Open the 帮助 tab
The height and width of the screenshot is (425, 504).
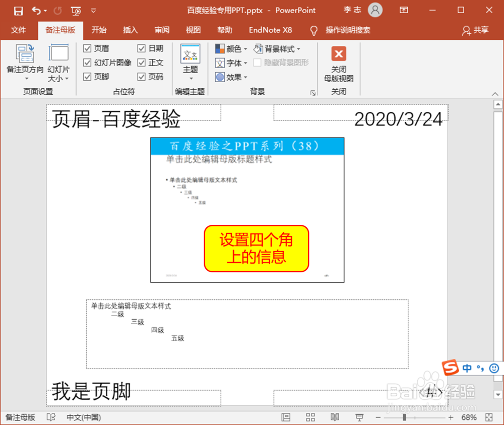pos(225,30)
